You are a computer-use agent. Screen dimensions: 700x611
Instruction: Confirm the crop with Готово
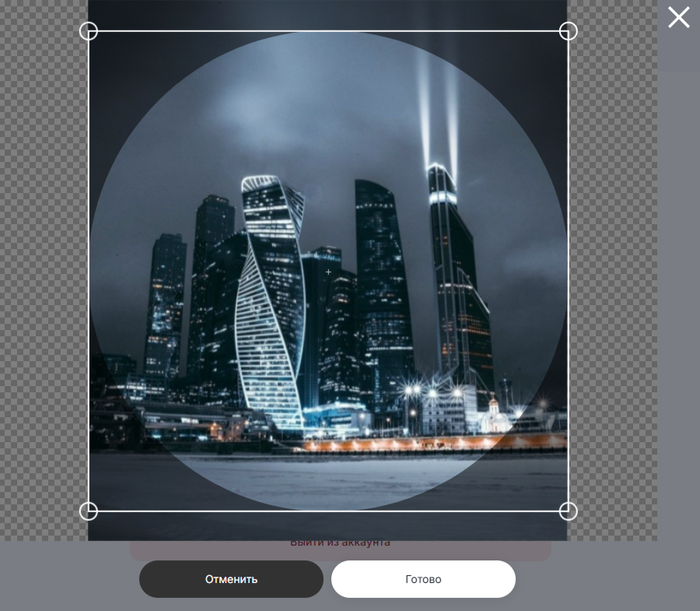pos(423,579)
